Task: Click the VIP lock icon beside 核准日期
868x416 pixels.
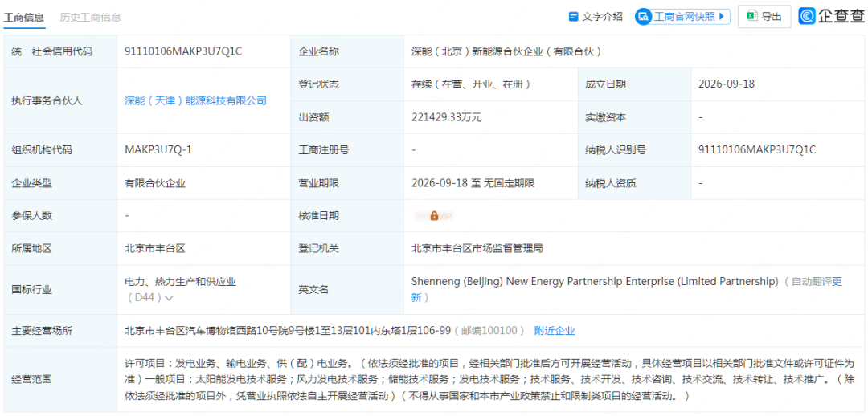Action: pyautogui.click(x=434, y=216)
